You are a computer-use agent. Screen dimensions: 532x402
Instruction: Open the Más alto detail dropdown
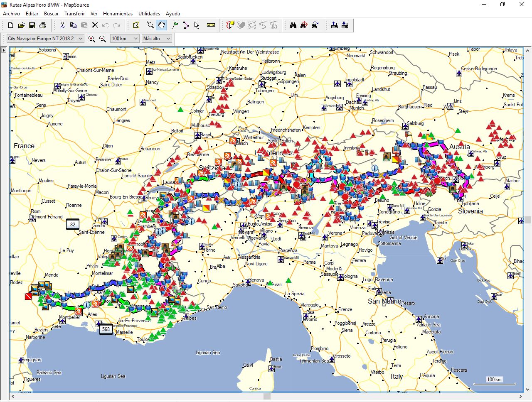[x=157, y=39]
